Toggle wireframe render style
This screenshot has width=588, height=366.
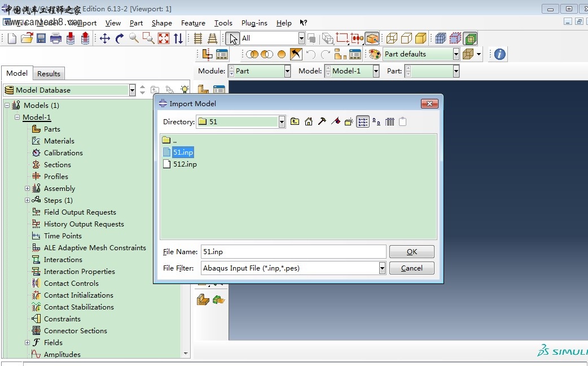tap(392, 38)
